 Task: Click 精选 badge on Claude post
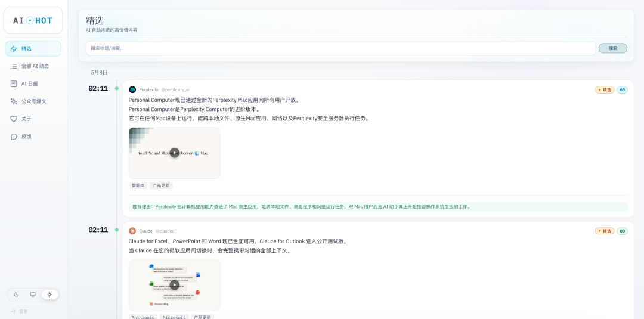click(605, 231)
